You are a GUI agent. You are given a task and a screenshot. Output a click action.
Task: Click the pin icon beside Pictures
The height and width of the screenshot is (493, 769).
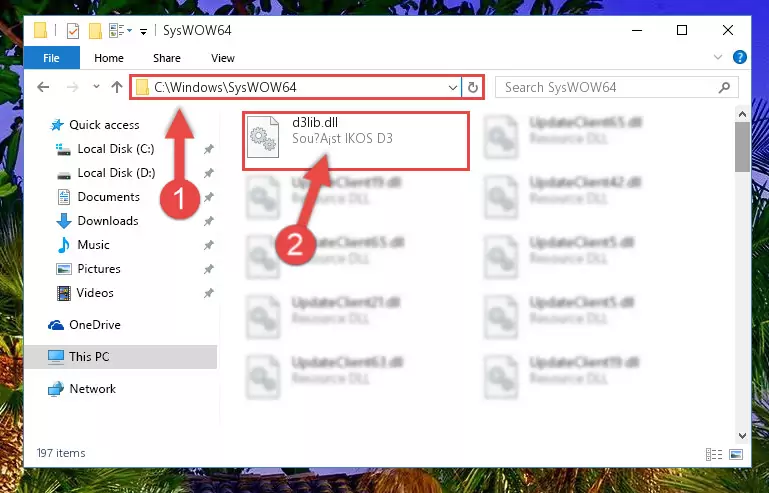click(209, 269)
